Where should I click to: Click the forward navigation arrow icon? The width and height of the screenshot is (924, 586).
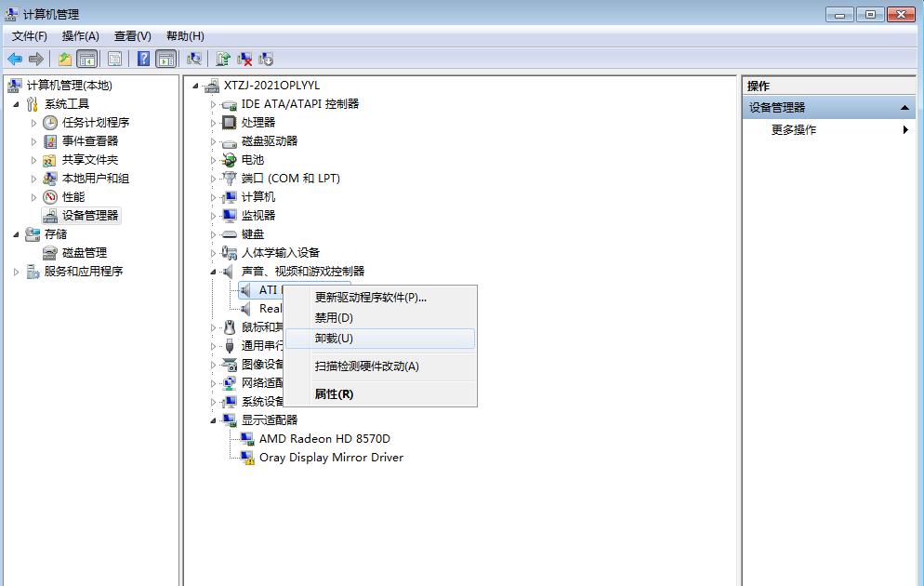pyautogui.click(x=35, y=58)
